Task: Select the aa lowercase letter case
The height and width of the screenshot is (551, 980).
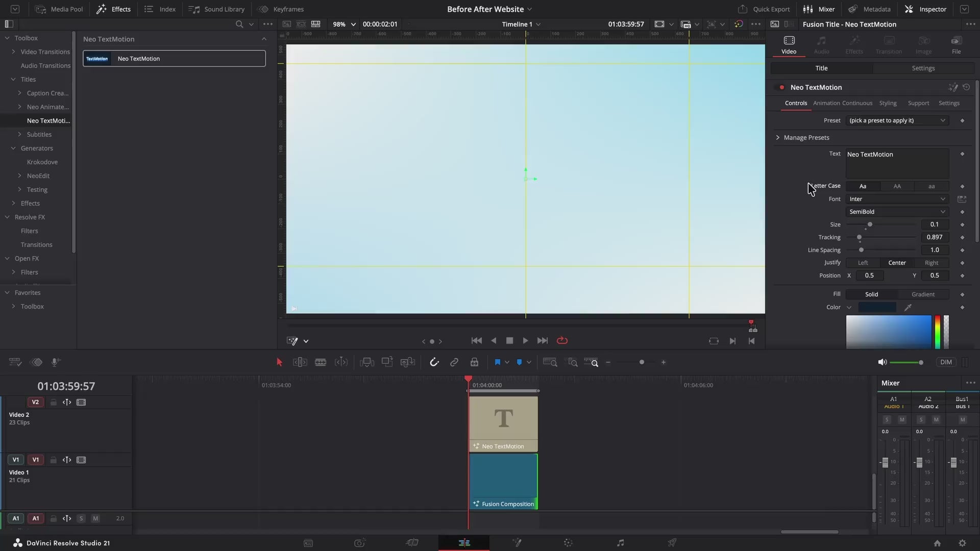Action: [x=932, y=186]
